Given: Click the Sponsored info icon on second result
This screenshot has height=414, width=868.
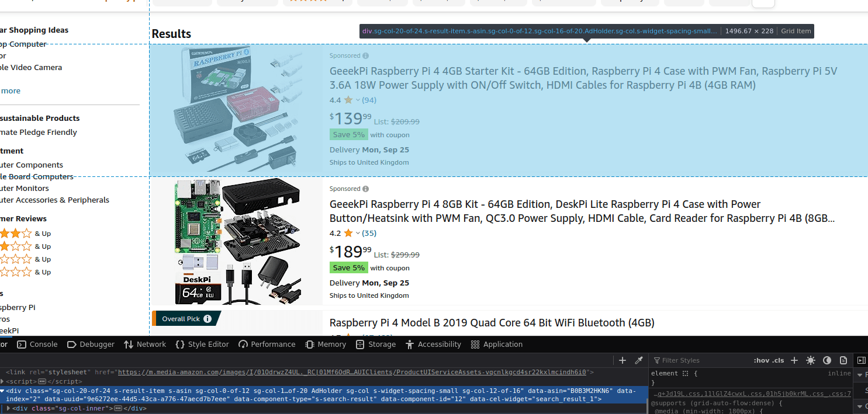Looking at the screenshot, I should [x=365, y=189].
